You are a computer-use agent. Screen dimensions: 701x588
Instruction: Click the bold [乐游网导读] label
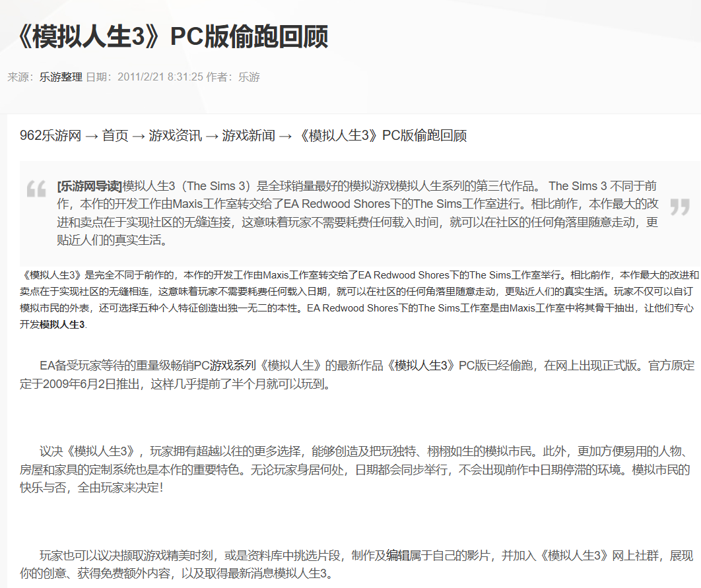pyautogui.click(x=89, y=186)
